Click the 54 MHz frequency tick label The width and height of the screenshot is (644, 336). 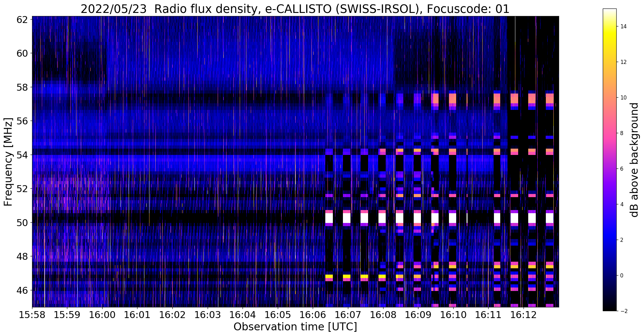[22, 155]
